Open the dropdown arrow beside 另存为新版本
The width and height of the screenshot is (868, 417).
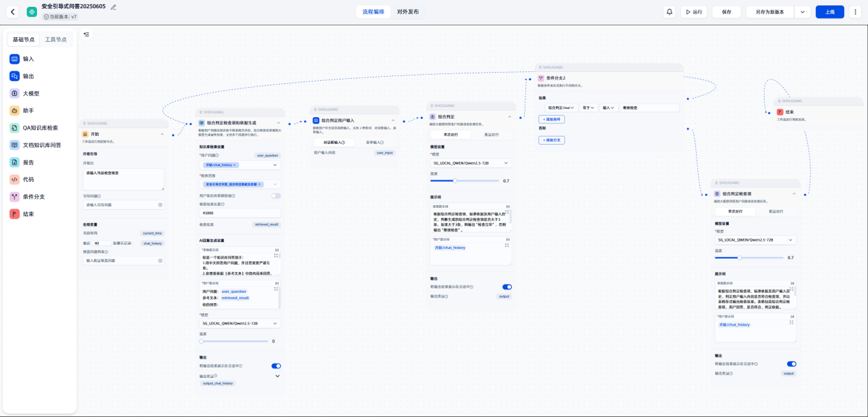tap(803, 12)
